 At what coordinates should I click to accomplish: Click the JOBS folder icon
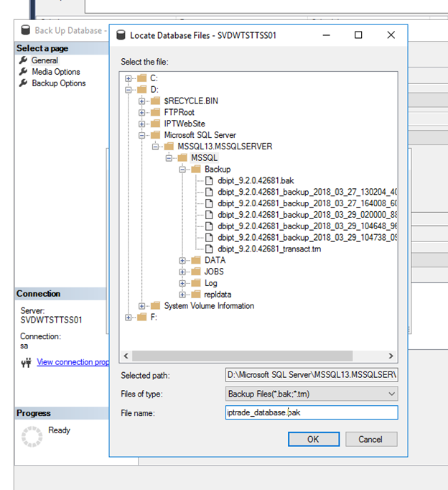tap(196, 272)
